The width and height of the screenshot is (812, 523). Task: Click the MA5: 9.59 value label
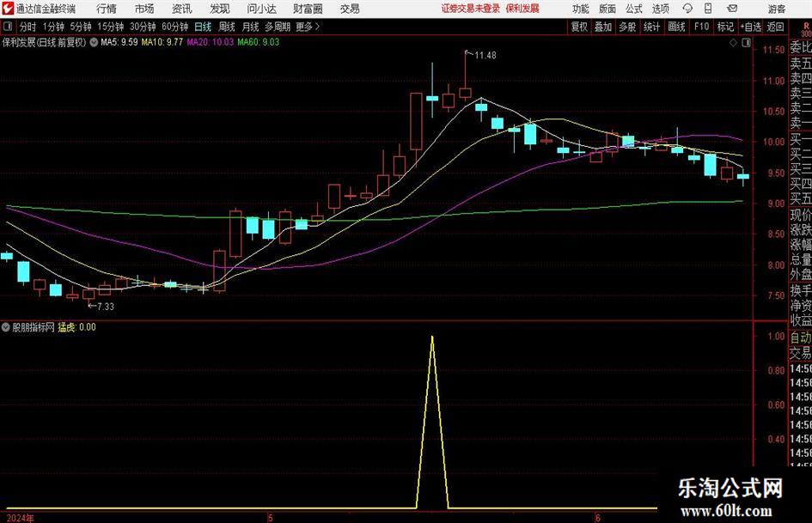[x=119, y=42]
